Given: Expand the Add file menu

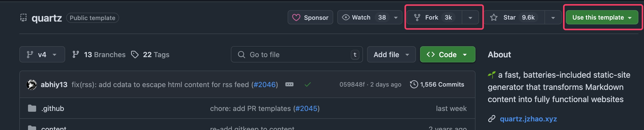Looking at the screenshot, I should coord(391,54).
